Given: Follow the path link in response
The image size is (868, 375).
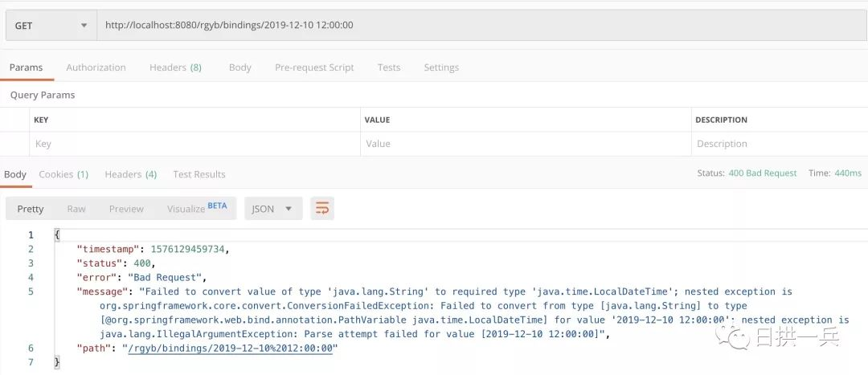Looking at the screenshot, I should [x=230, y=349].
